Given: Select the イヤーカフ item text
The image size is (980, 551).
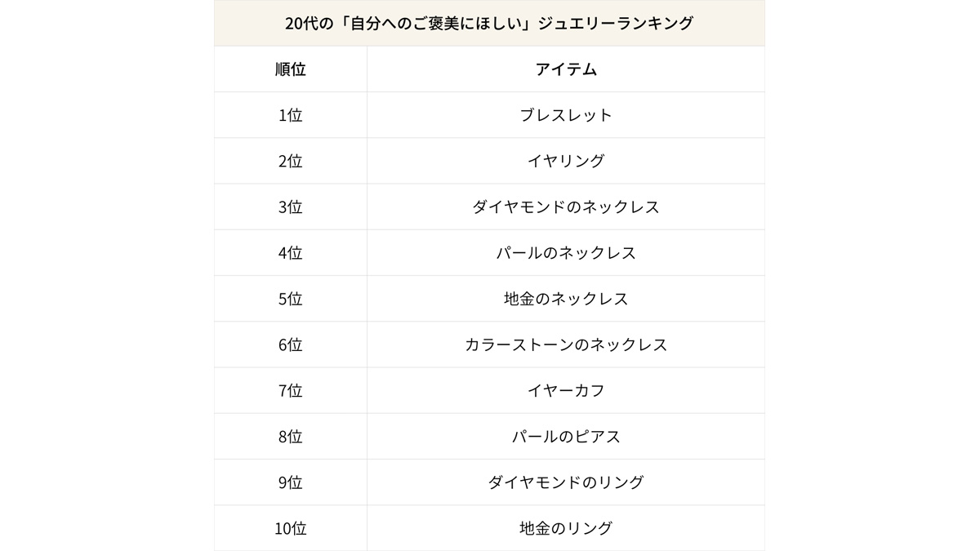Looking at the screenshot, I should click(x=566, y=391).
